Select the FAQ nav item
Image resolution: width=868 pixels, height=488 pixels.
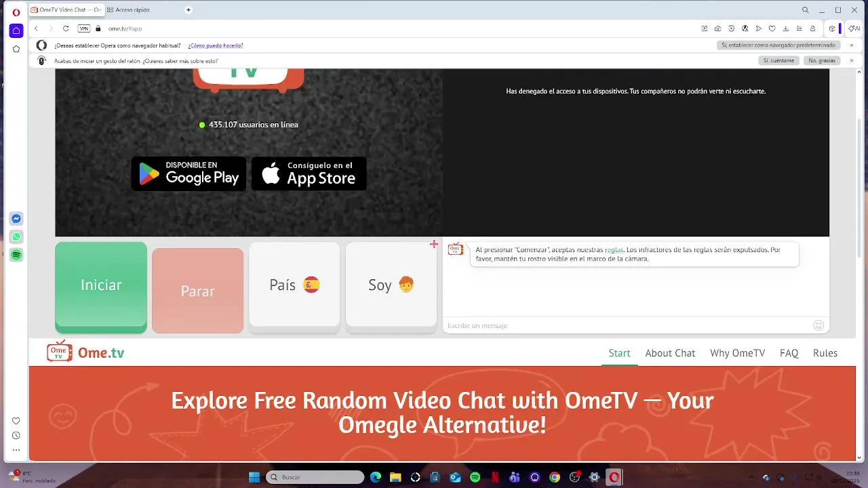(x=789, y=353)
